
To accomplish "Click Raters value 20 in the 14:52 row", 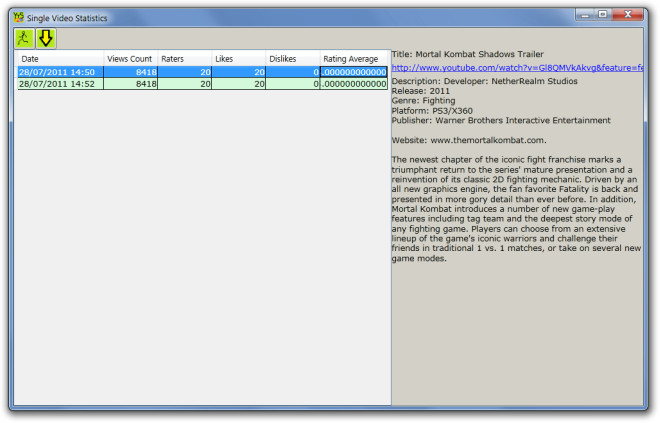I will click(x=184, y=84).
